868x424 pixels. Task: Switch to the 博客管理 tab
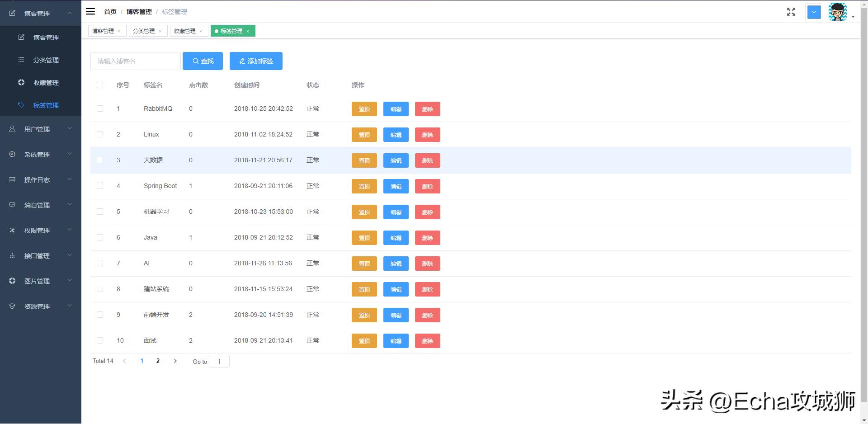103,31
